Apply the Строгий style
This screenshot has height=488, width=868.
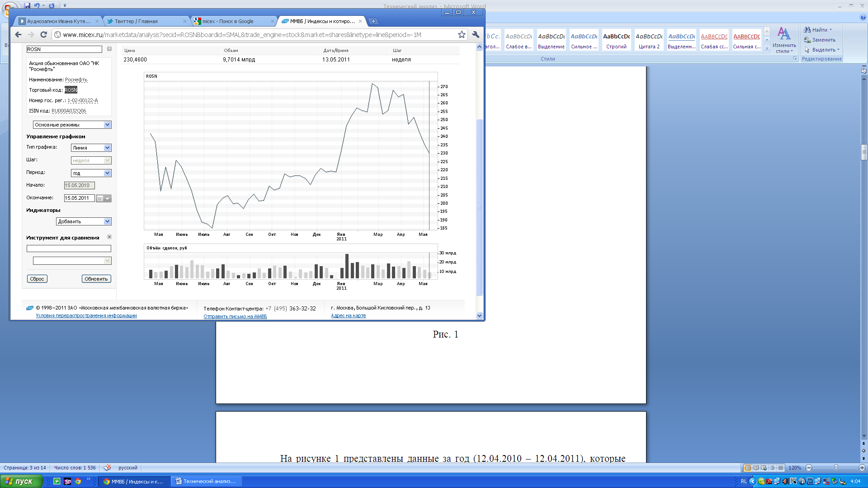616,40
